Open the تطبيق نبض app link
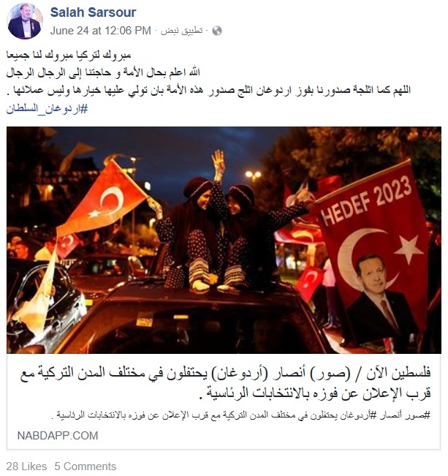Image resolution: width=448 pixels, height=476 pixels. click(x=181, y=31)
